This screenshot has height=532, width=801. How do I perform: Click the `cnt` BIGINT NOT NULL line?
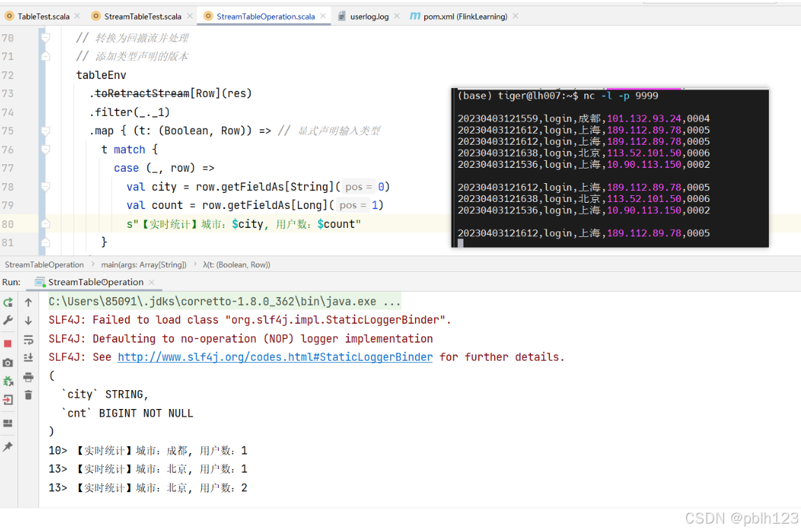tap(127, 413)
